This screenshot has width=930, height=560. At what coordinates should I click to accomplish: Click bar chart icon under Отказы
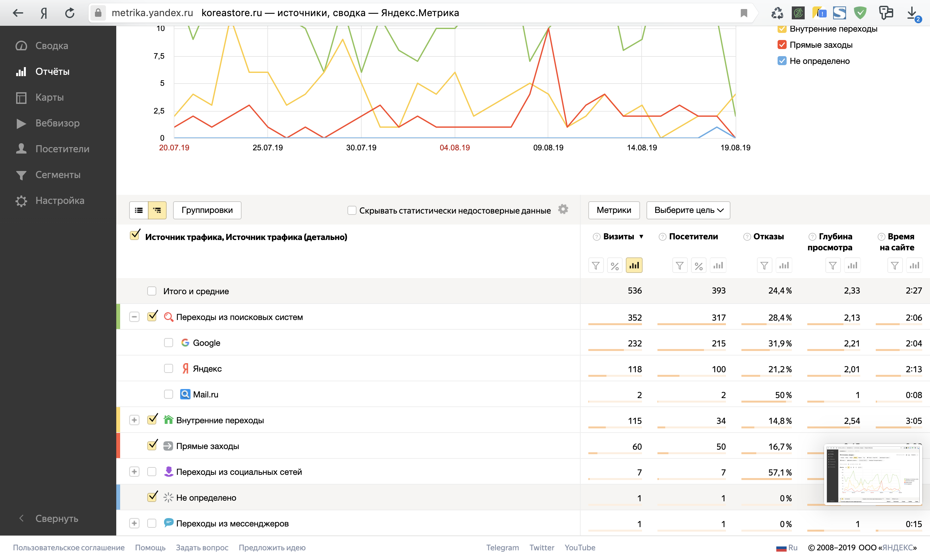click(x=783, y=265)
